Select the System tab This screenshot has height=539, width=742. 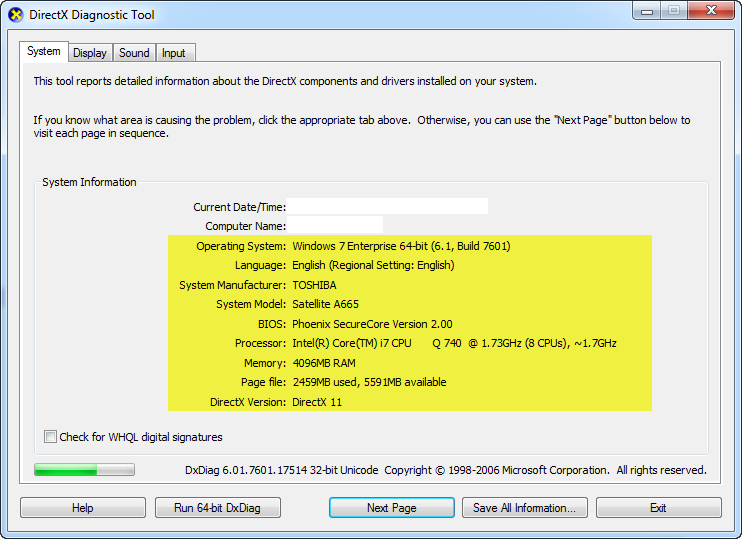coord(44,51)
